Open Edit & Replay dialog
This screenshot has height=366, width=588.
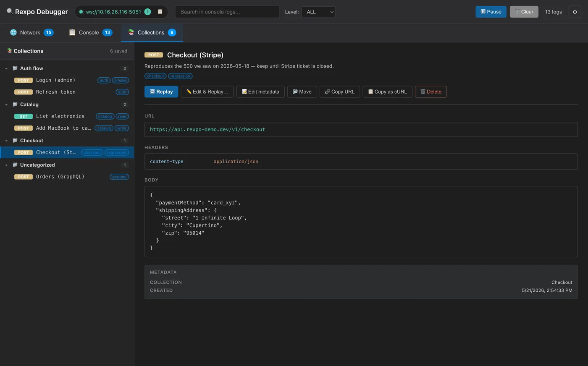(207, 91)
